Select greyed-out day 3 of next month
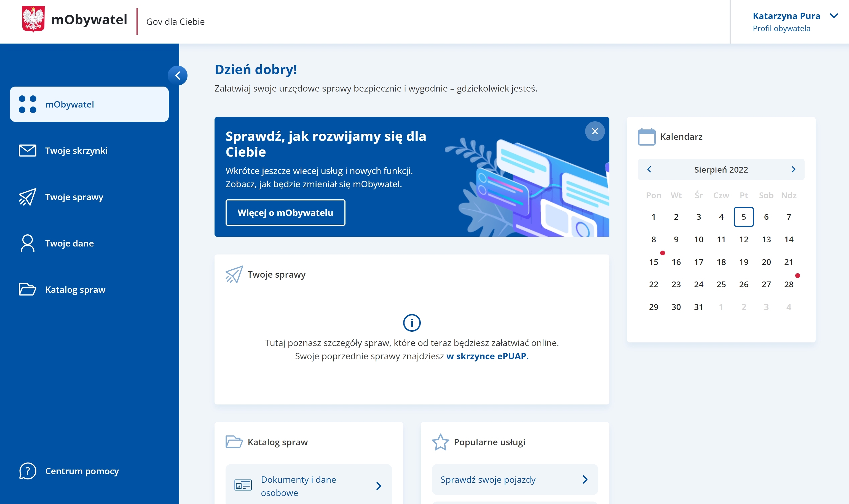Screen dimensions: 849x504 point(766,307)
